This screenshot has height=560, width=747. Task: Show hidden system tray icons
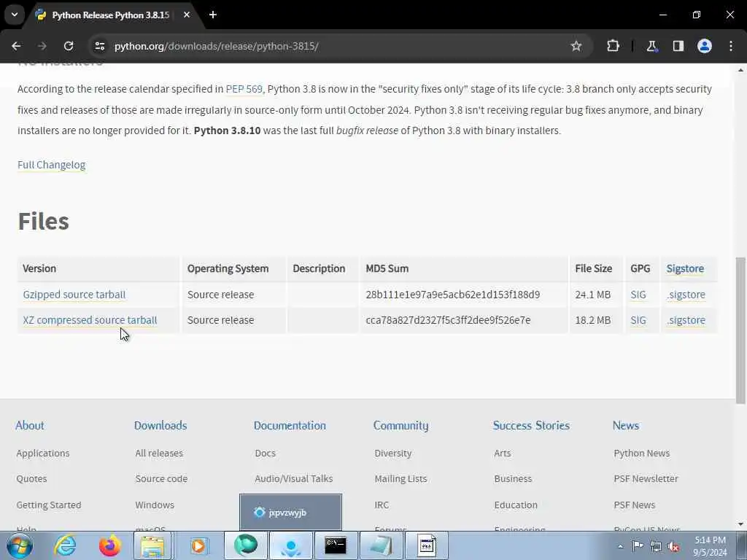click(x=620, y=546)
